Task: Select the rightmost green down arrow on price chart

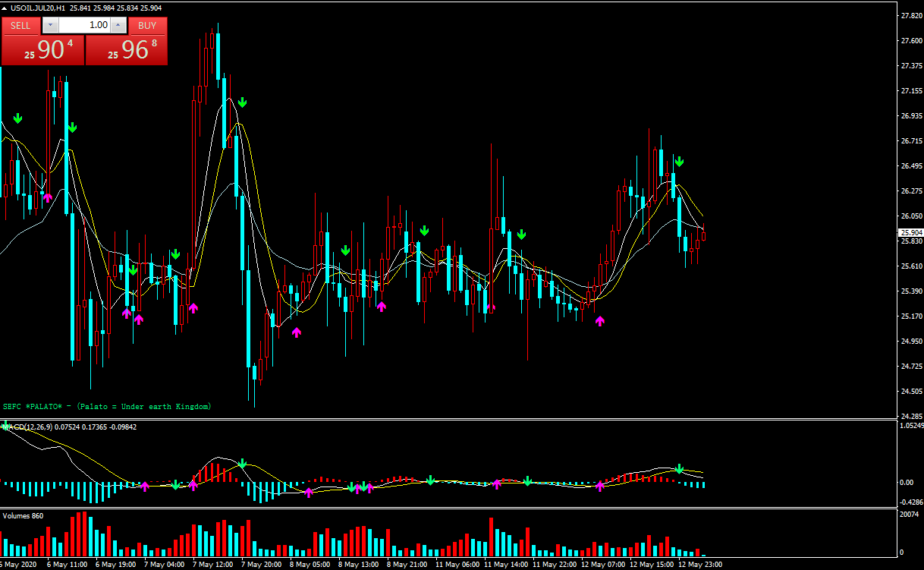Action: point(680,161)
